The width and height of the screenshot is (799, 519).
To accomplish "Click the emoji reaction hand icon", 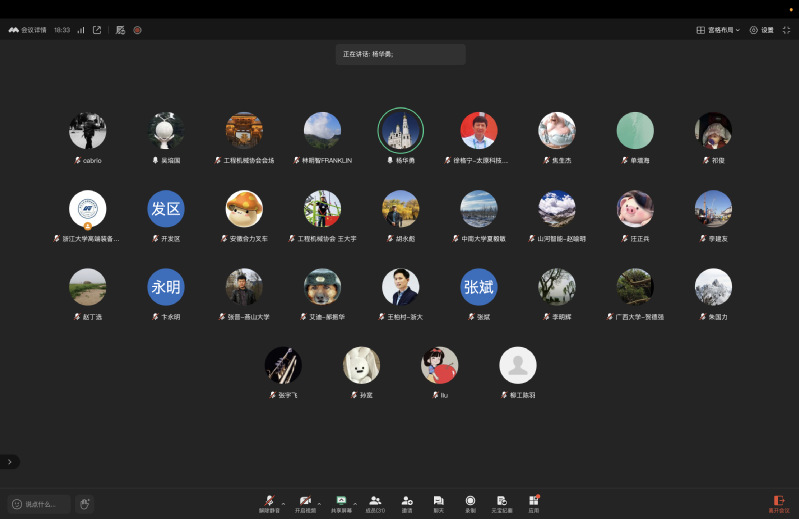I will pyautogui.click(x=84, y=504).
